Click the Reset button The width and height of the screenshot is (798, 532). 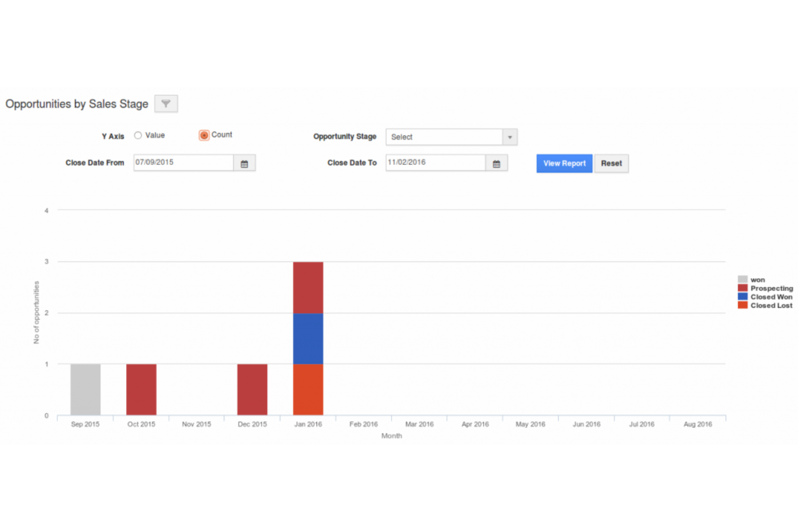611,163
